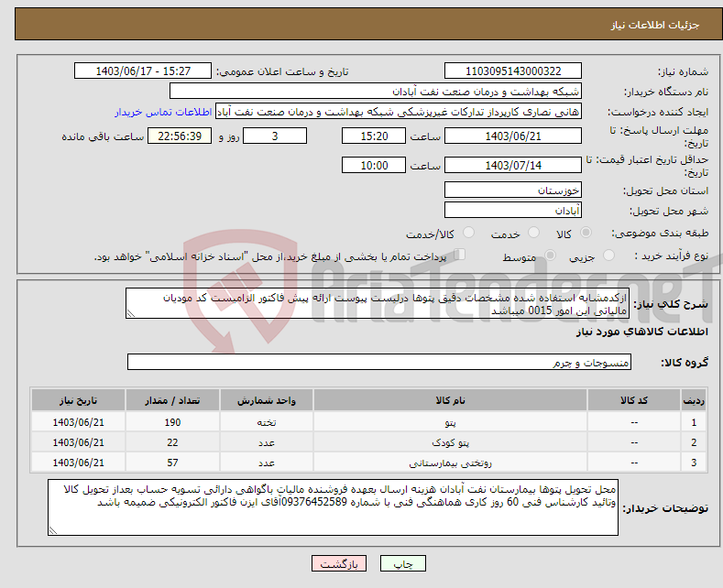Click the تعداد / مقدار column header
Image resolution: width=723 pixels, height=588 pixels.
(x=172, y=400)
